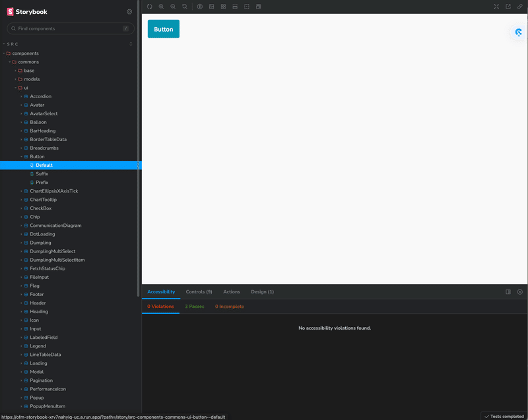The height and width of the screenshot is (420, 528).
Task: Open the FileInput component
Action: (x=40, y=277)
